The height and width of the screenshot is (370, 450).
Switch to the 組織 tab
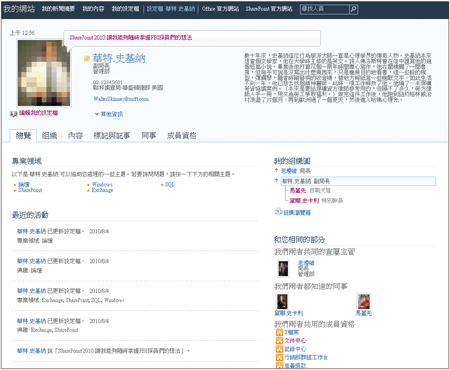pos(49,135)
